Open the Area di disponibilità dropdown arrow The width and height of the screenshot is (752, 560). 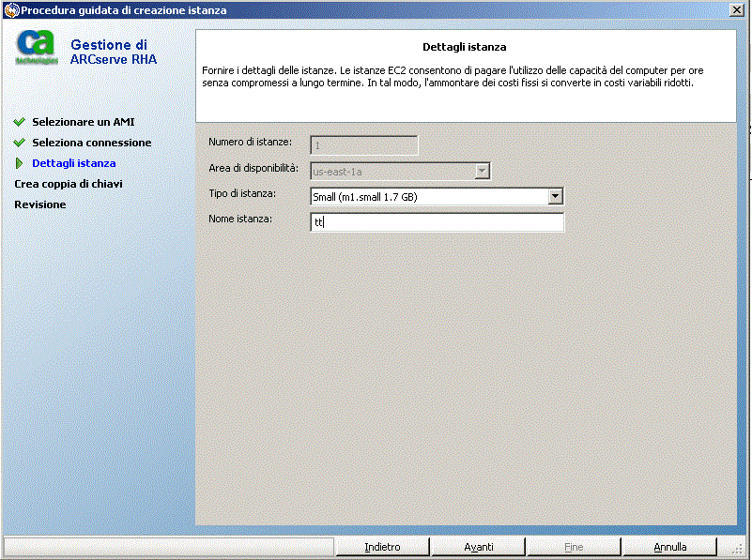pyautogui.click(x=482, y=171)
